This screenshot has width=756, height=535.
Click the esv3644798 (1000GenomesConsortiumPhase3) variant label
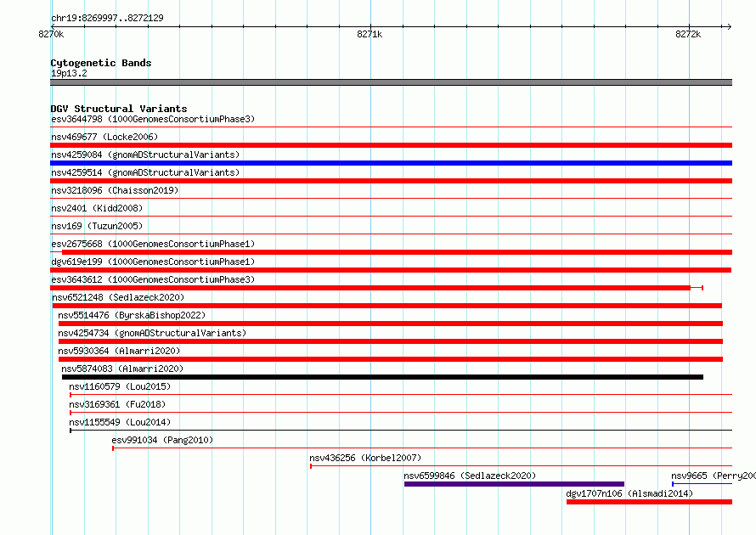click(153, 119)
